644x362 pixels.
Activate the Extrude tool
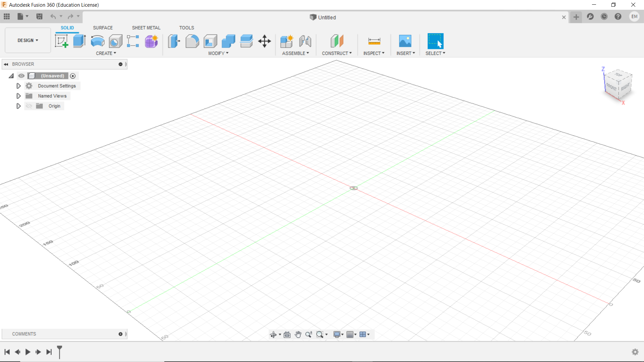79,41
